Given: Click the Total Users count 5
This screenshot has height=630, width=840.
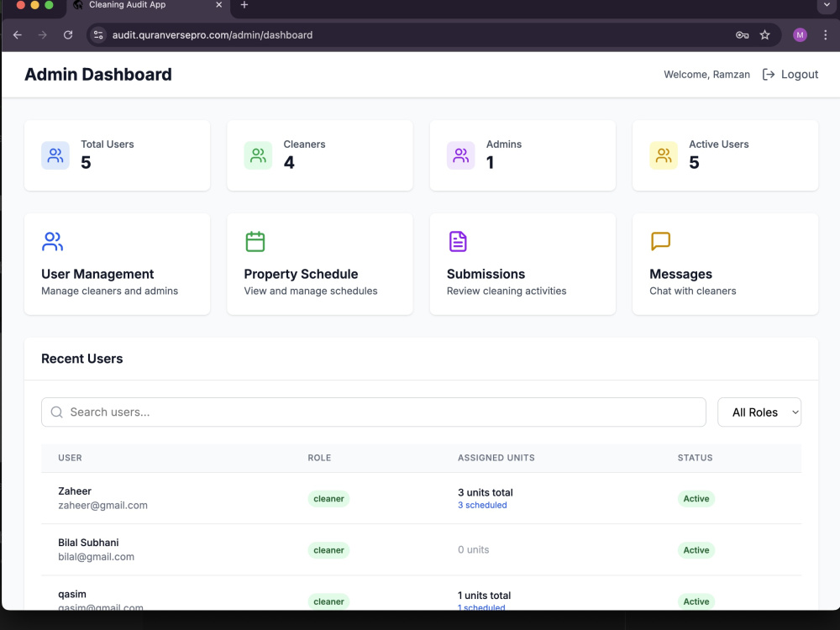Looking at the screenshot, I should pos(86,162).
